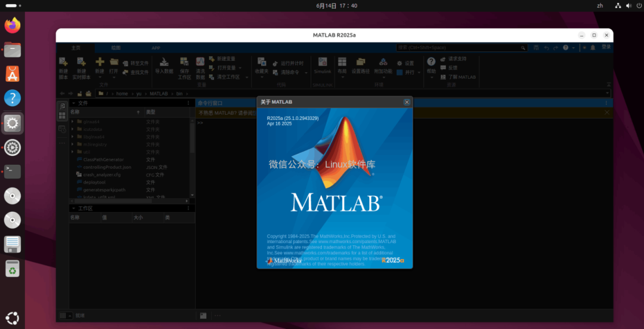This screenshot has height=329, width=644.
Task: Click the small help icon by search
Action: pos(566,48)
